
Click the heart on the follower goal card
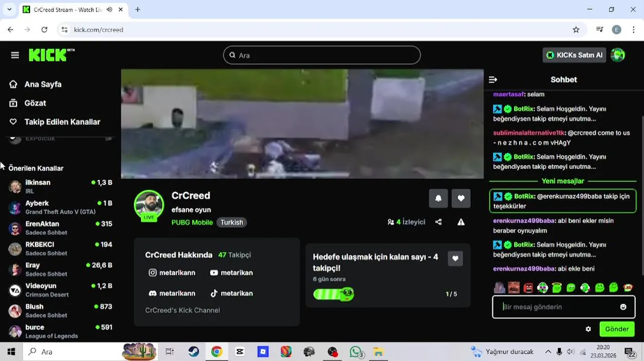point(455,259)
